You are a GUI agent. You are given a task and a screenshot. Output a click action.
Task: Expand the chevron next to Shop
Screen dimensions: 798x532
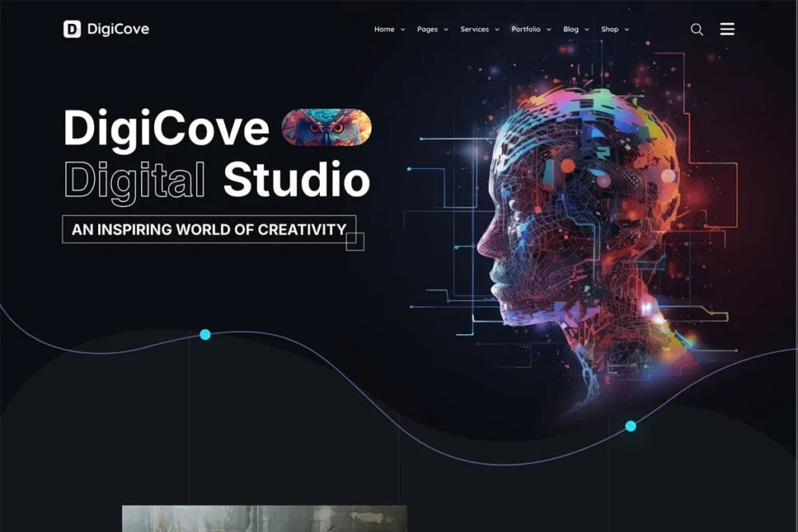pos(626,30)
